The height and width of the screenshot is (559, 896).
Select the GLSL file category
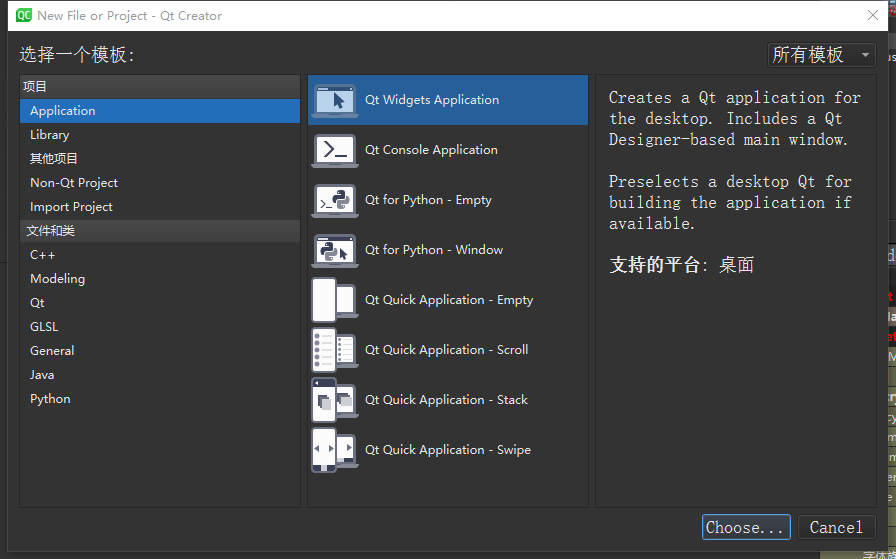pos(160,327)
